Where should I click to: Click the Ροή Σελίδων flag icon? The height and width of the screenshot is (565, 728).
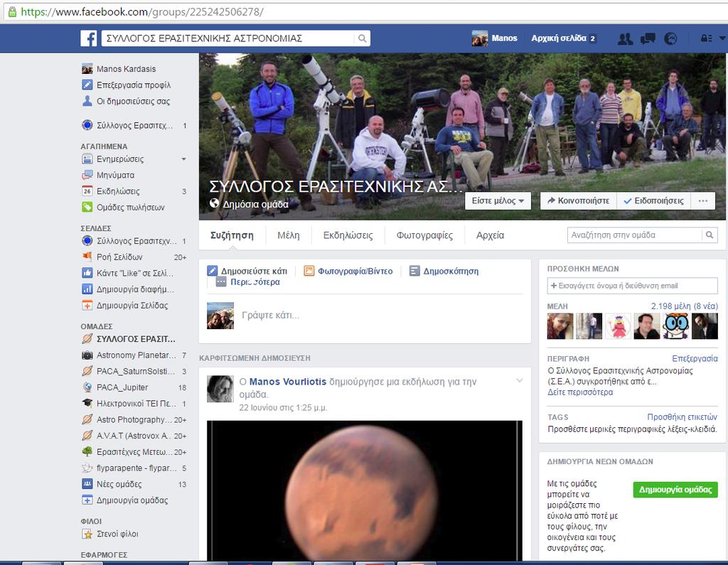point(87,257)
